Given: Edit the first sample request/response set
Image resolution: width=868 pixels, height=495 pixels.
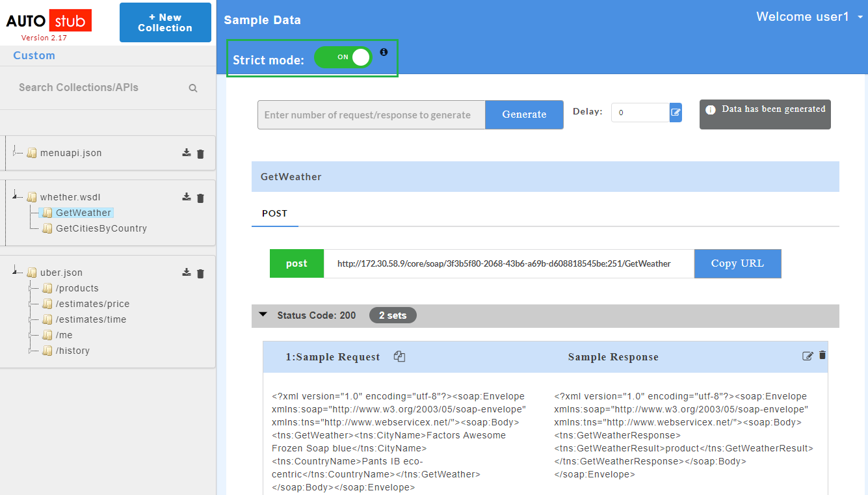Looking at the screenshot, I should click(x=808, y=356).
